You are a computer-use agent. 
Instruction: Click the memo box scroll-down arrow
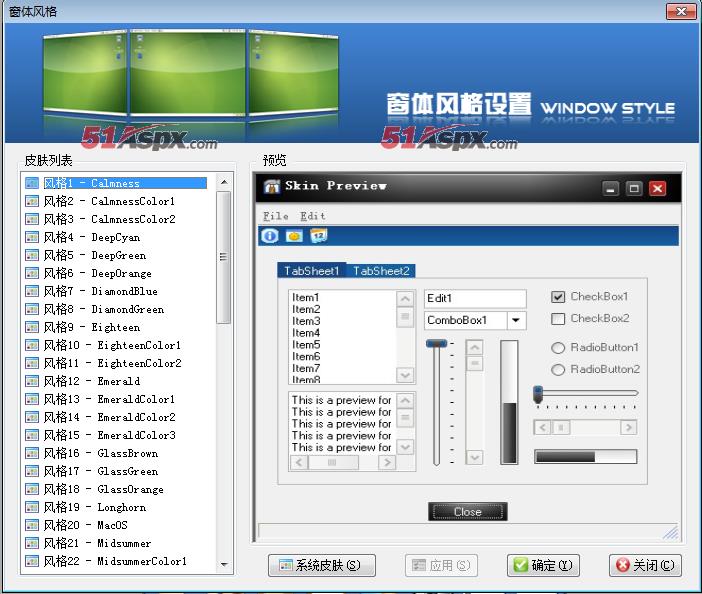pos(405,447)
